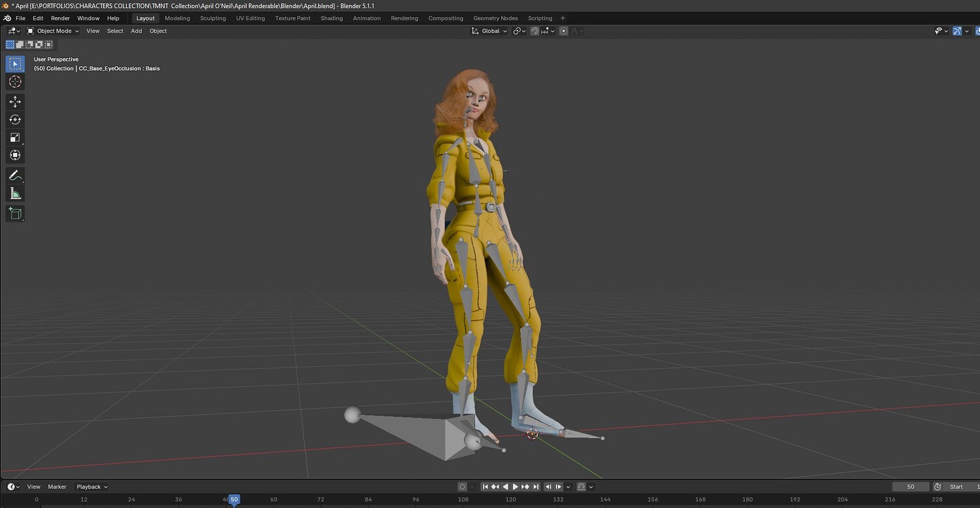Open the Edit menu
The width and height of the screenshot is (980, 508).
point(38,18)
